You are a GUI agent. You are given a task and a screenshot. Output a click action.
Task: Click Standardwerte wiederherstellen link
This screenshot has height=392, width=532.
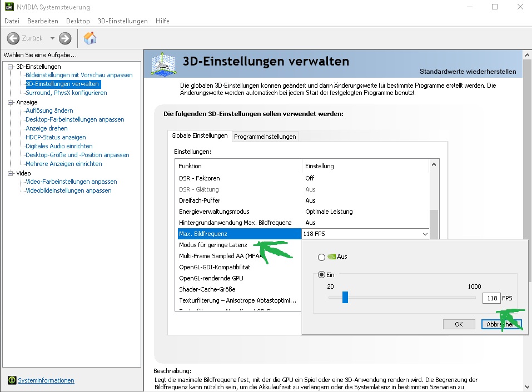(x=468, y=72)
